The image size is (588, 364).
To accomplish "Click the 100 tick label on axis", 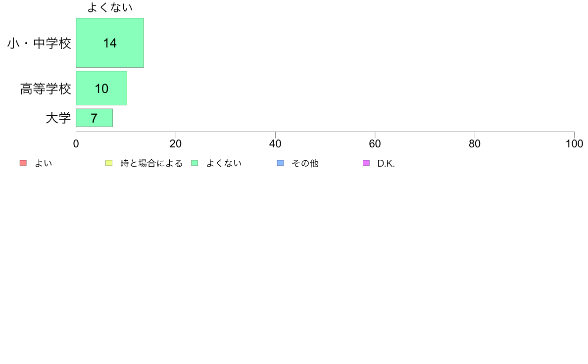I will [574, 143].
